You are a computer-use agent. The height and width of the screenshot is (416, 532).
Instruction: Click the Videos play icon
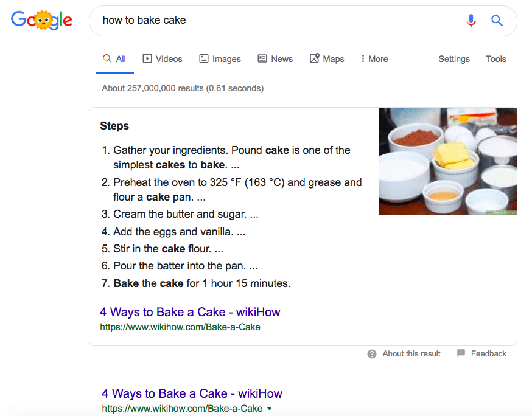147,58
